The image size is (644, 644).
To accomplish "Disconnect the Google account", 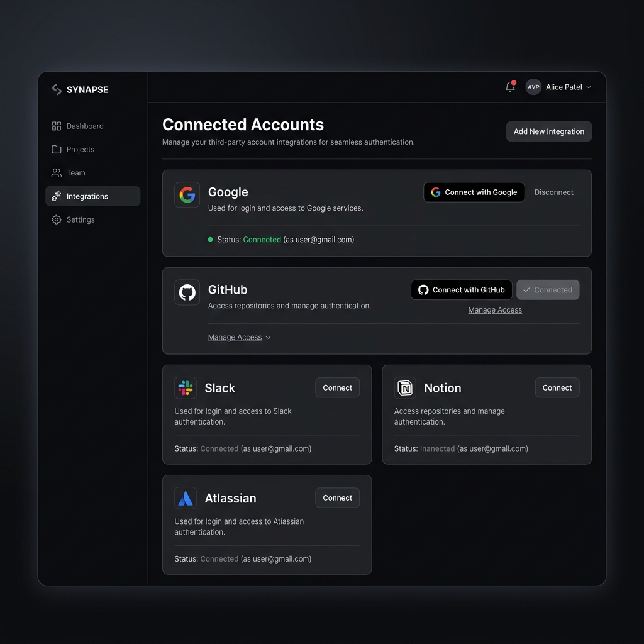I will [553, 192].
